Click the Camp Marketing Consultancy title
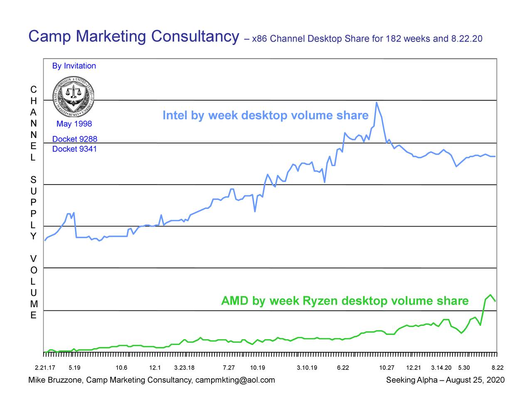Screen dimensions: 532x411 pos(133,36)
